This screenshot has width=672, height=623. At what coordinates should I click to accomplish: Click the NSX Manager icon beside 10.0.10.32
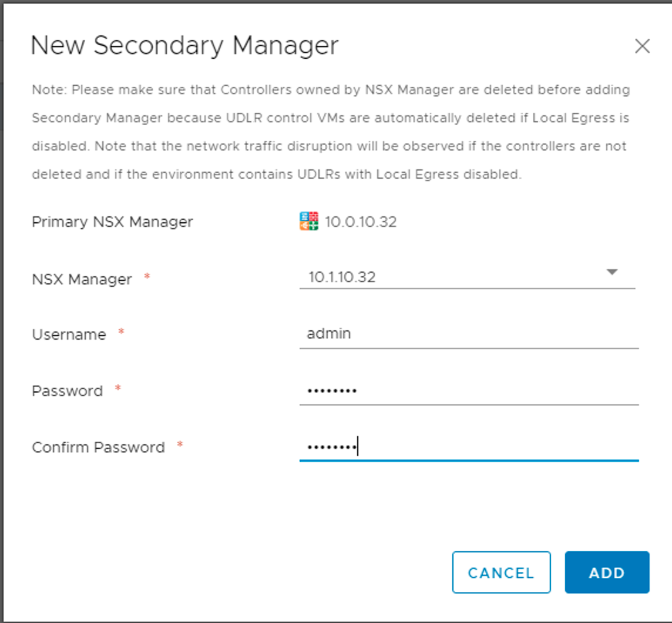pos(309,222)
